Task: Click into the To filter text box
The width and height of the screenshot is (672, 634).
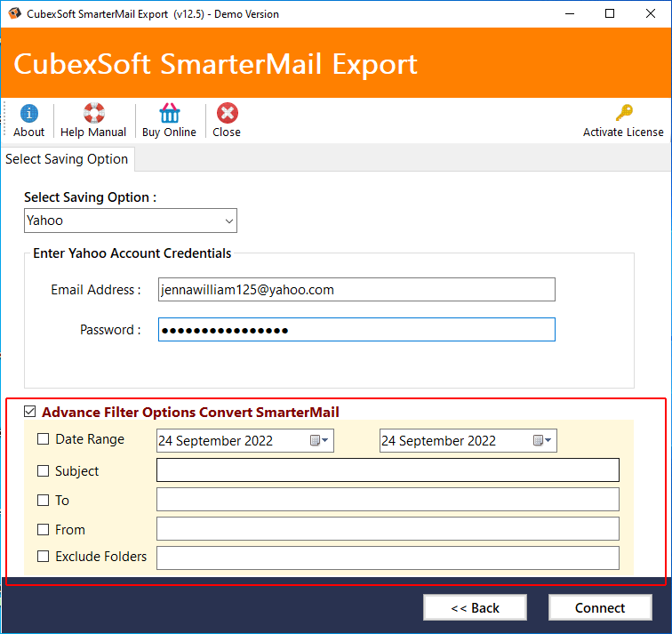Action: tap(388, 500)
